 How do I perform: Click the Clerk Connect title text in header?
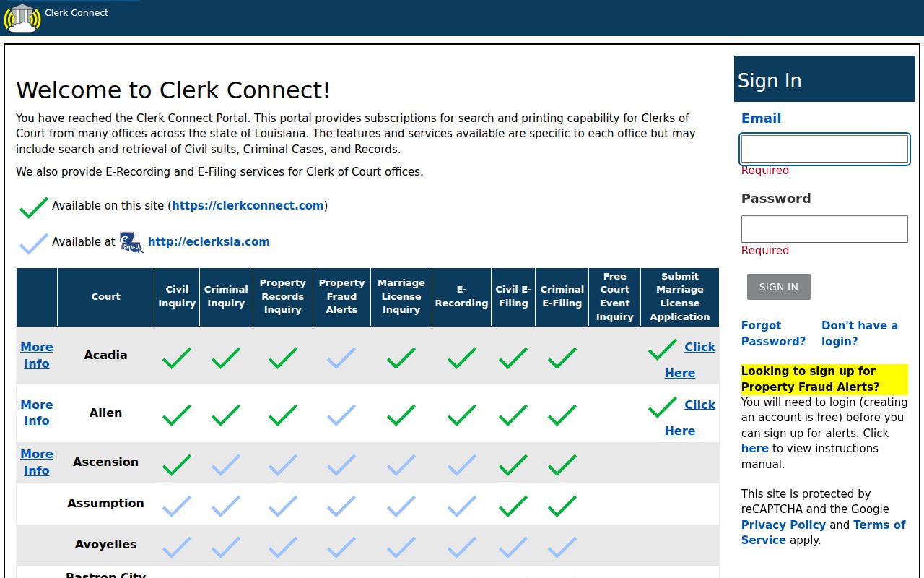click(77, 12)
